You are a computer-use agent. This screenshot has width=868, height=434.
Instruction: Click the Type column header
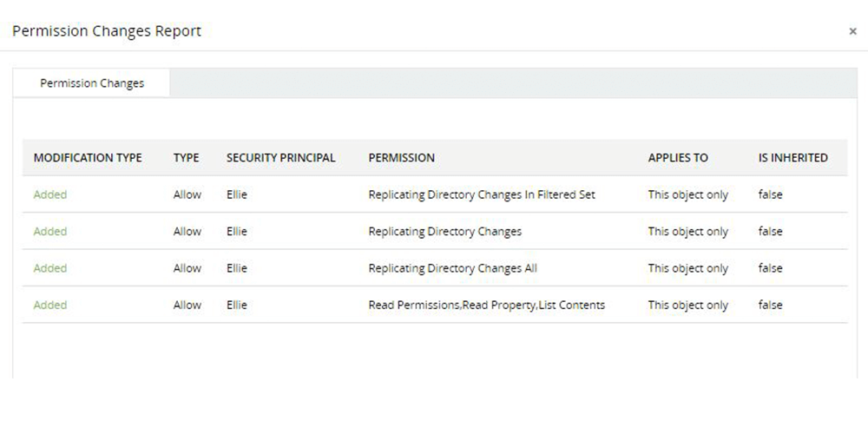point(186,158)
